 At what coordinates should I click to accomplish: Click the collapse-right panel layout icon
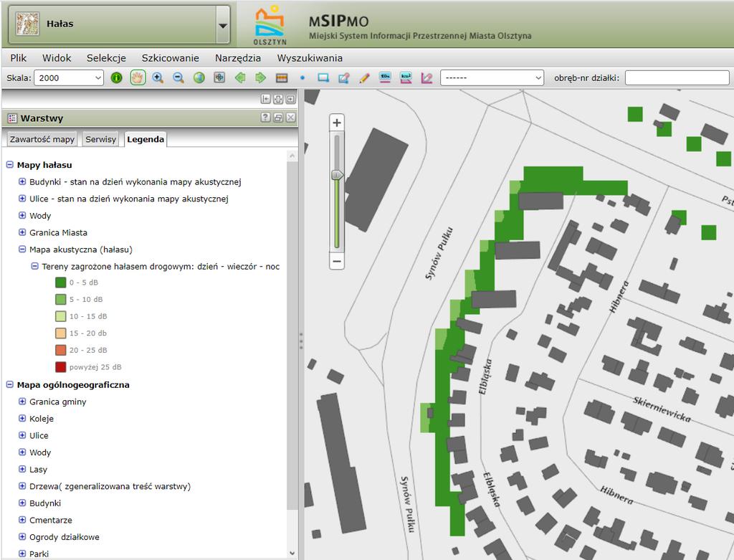[291, 99]
